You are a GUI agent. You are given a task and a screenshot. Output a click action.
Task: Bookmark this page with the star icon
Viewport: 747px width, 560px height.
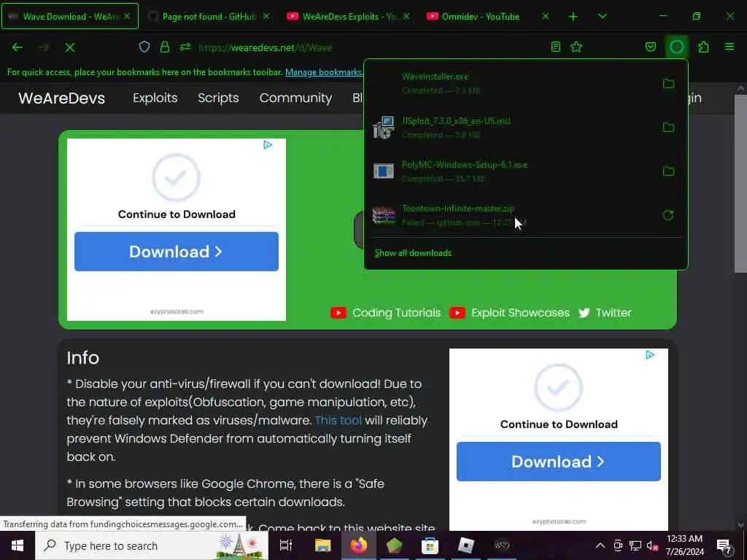pyautogui.click(x=576, y=47)
